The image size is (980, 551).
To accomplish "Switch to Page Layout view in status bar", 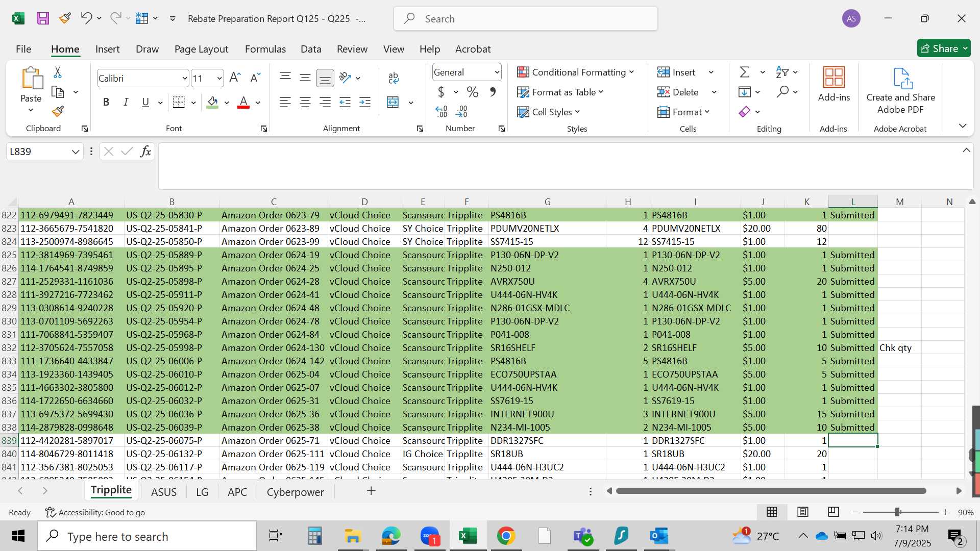I will coord(803,512).
